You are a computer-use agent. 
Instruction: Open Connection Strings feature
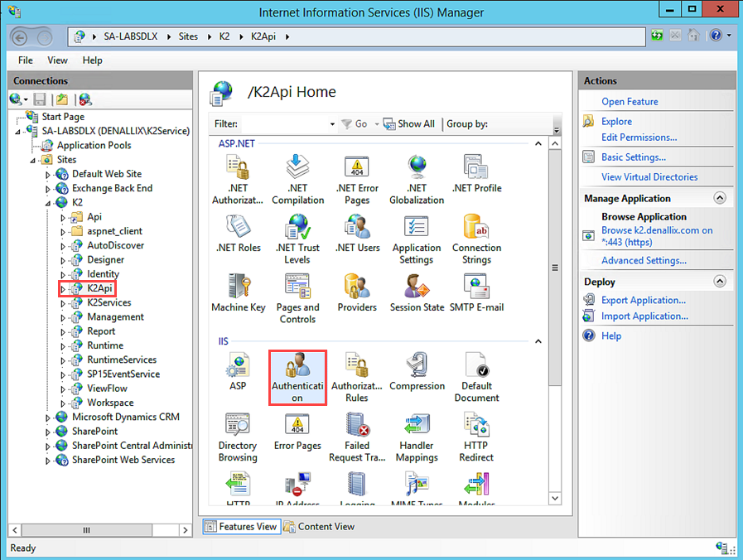click(x=476, y=239)
